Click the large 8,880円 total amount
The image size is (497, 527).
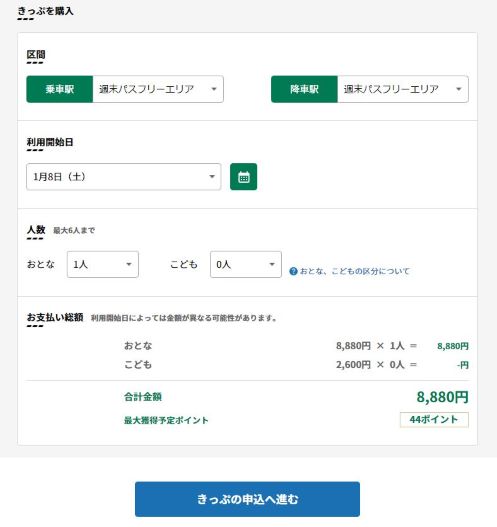pos(442,397)
